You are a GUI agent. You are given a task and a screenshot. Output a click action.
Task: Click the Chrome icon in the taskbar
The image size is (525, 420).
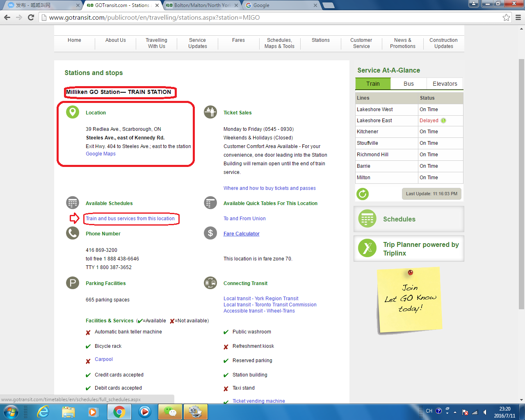click(119, 412)
